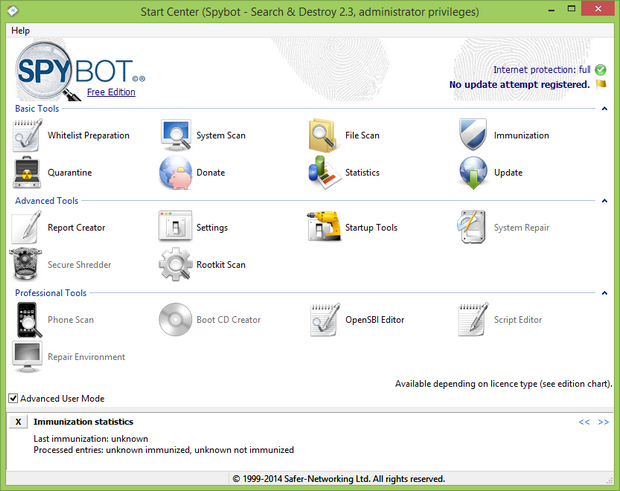Click the Spybot magnifier logo
620x491 pixels.
47,71
